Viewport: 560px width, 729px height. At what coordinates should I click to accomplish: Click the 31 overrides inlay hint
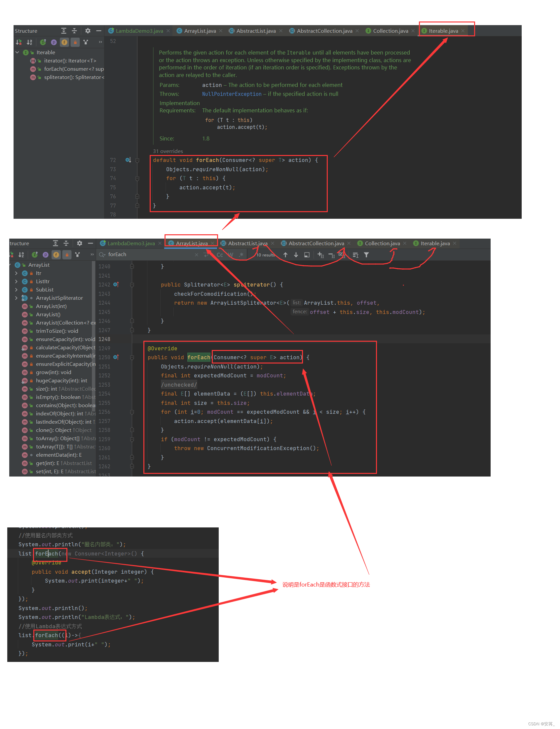coord(168,151)
